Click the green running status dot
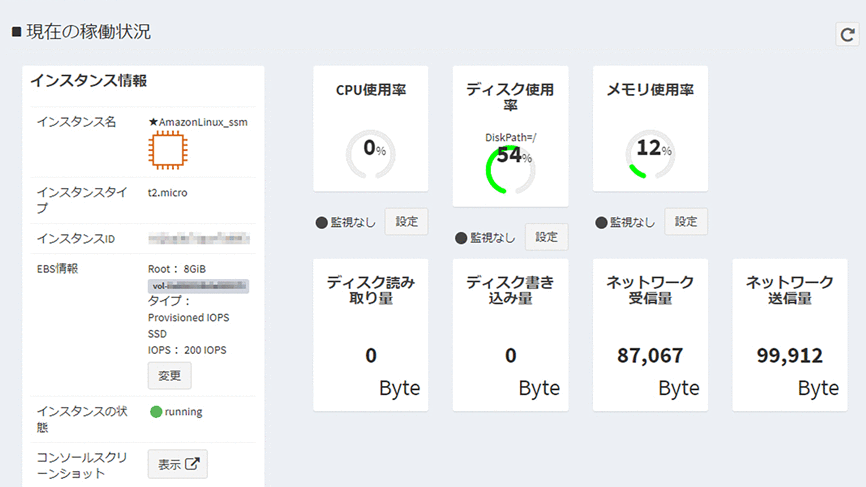This screenshot has height=487, width=866. click(156, 412)
